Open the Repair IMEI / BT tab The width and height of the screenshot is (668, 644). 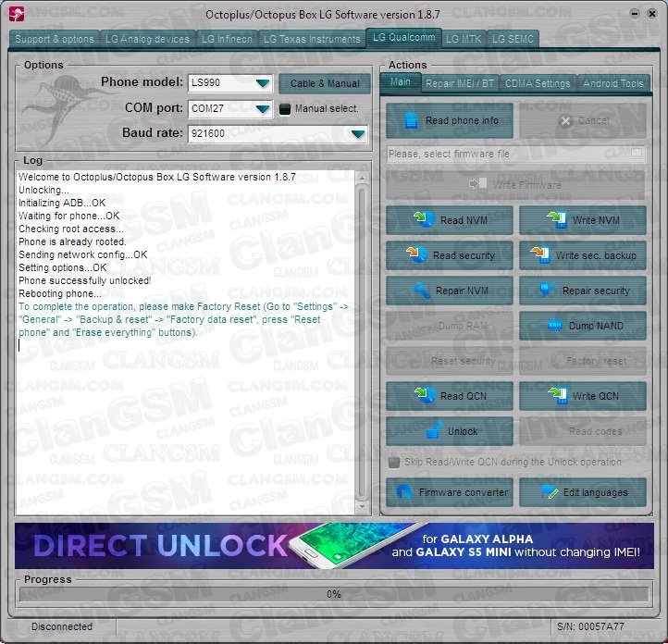[x=460, y=83]
